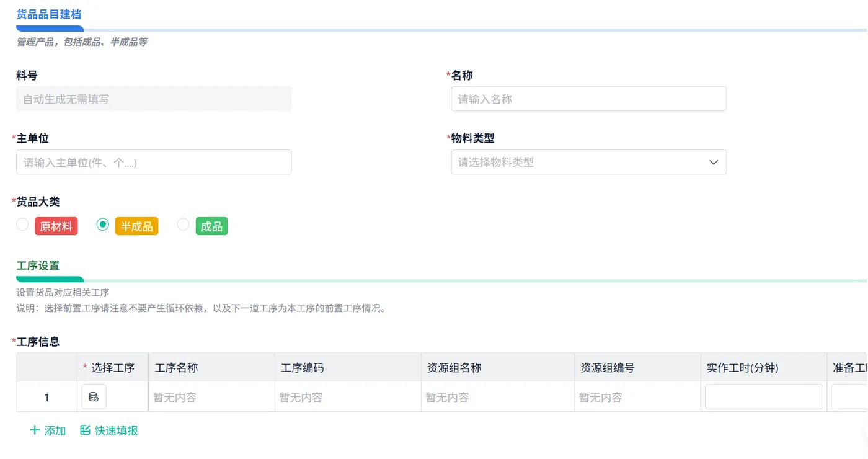Click the 实作工时(分钟) input in row 1
This screenshot has width=868, height=459.
pos(764,397)
